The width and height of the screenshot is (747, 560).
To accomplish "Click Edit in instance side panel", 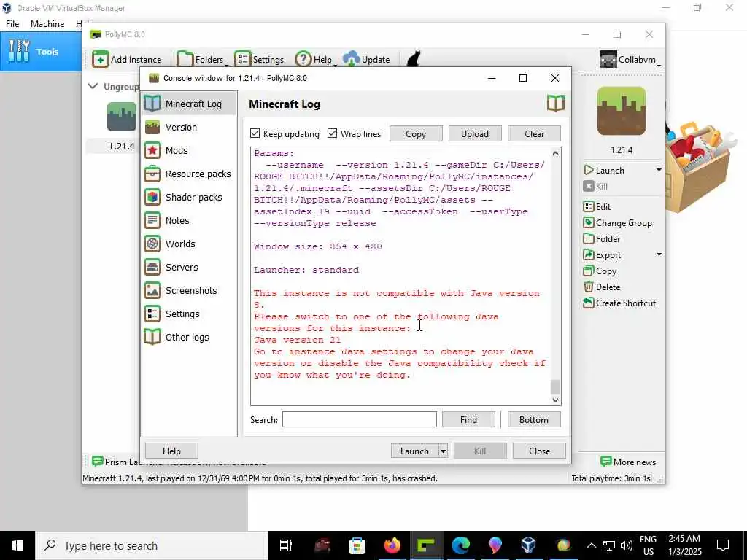I will coord(597,206).
